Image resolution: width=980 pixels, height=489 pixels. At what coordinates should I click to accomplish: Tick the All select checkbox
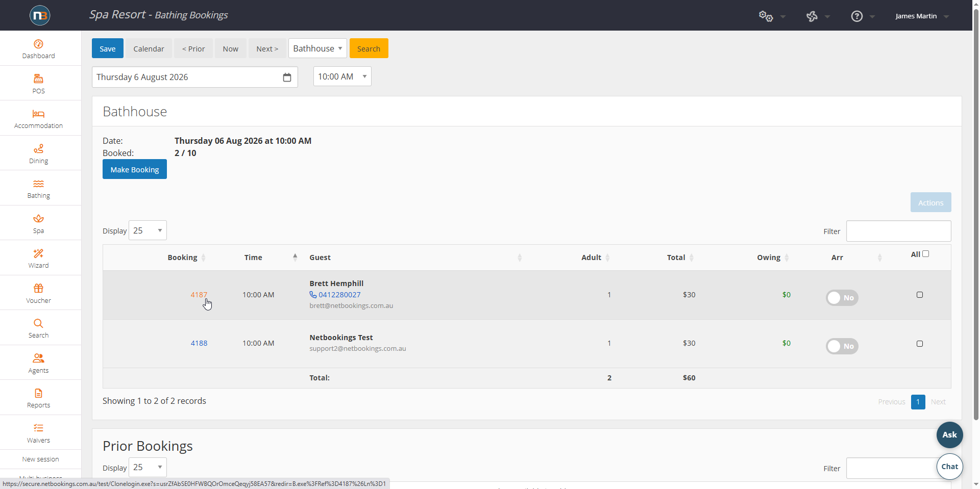(x=925, y=254)
